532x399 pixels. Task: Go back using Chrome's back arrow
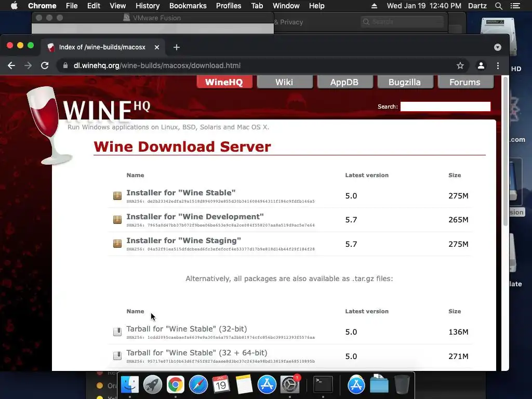click(x=11, y=65)
